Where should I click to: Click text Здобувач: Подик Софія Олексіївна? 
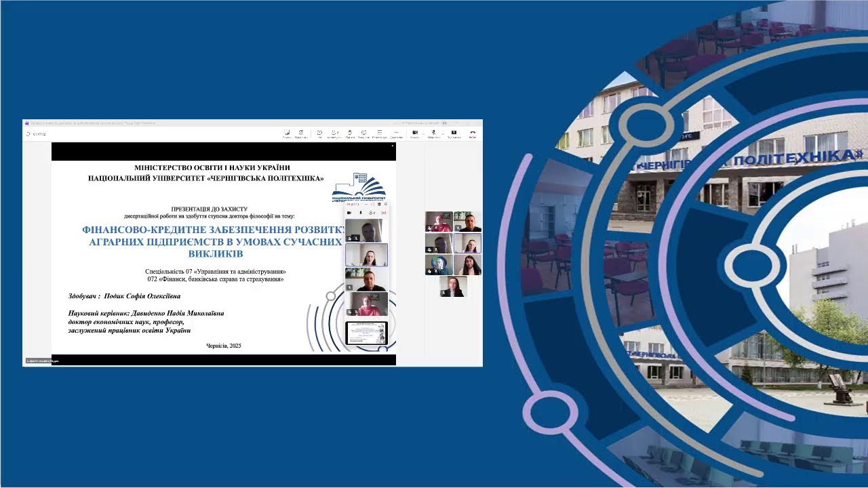pyautogui.click(x=125, y=296)
